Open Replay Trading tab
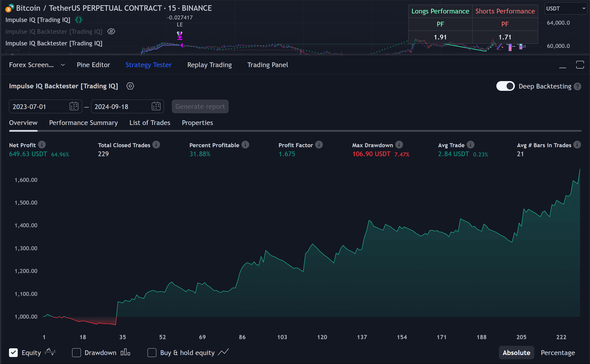The height and width of the screenshot is (364, 590). [209, 65]
